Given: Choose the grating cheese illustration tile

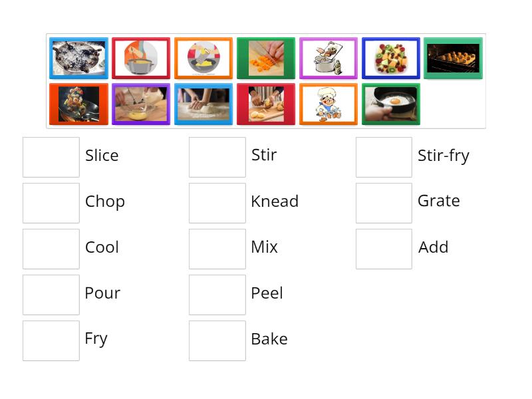Looking at the screenshot, I should coord(203,58).
